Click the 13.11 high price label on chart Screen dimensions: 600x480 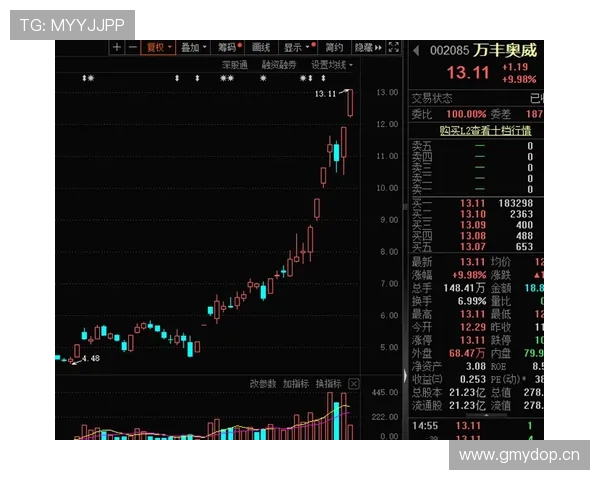point(325,94)
